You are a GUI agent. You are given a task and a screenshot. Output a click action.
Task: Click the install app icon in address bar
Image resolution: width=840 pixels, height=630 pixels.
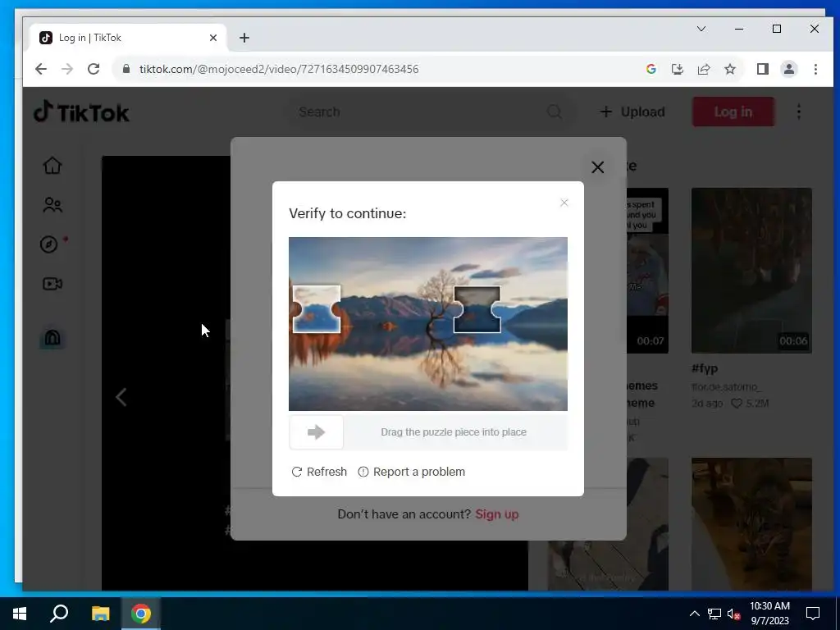[677, 69]
